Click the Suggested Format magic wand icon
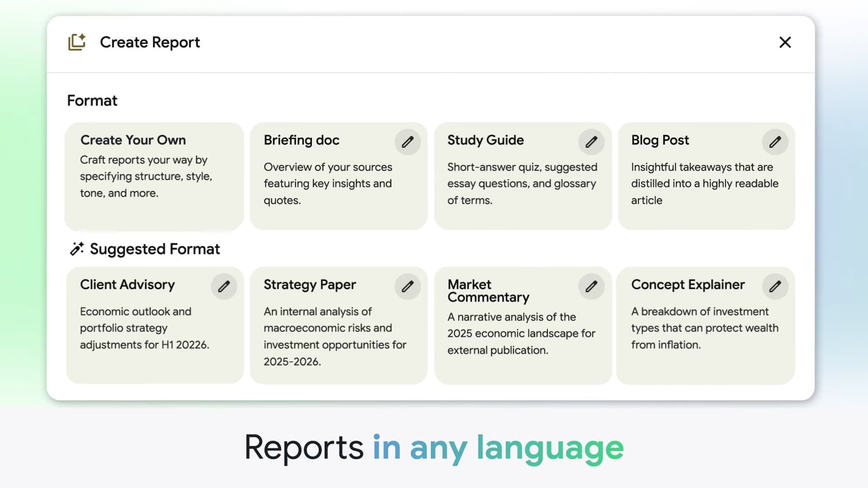 pyautogui.click(x=77, y=249)
